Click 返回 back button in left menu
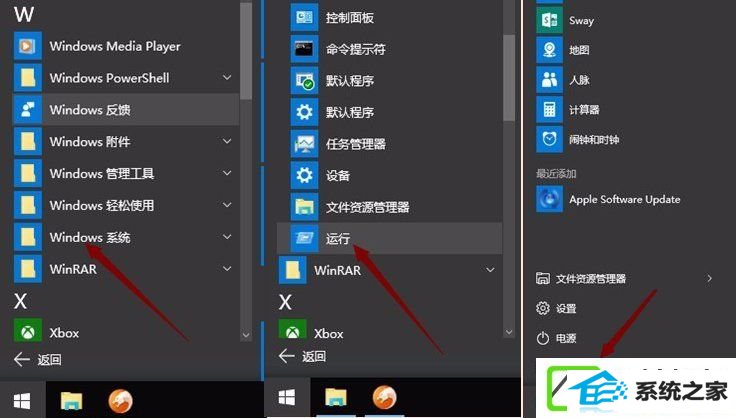 click(x=38, y=360)
